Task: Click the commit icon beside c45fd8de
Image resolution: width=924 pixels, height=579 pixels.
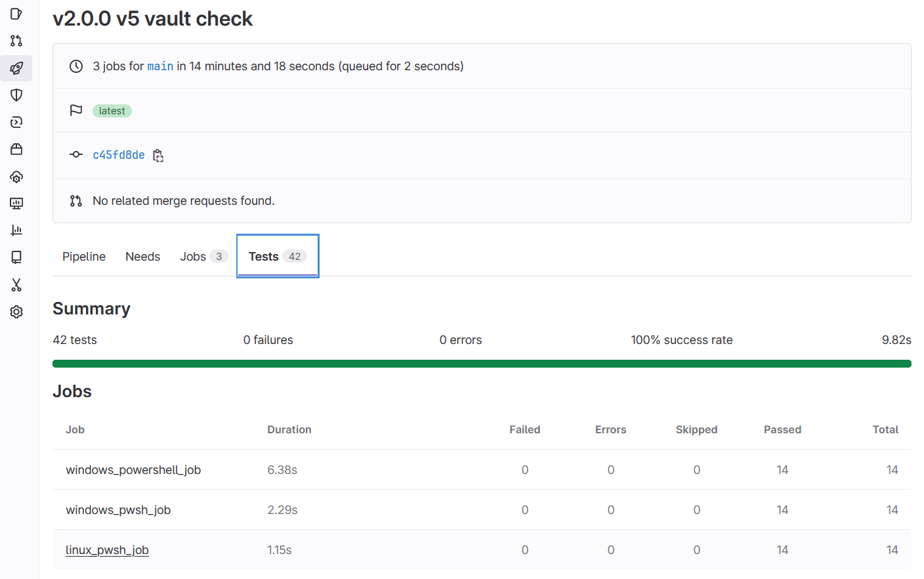Action: point(76,154)
